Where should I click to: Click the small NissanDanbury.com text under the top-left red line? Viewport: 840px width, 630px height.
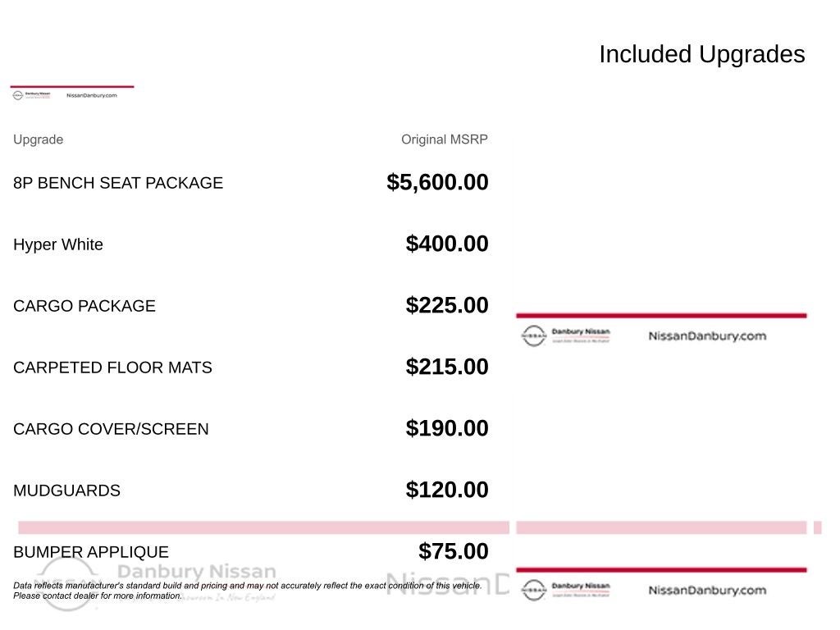coord(91,95)
